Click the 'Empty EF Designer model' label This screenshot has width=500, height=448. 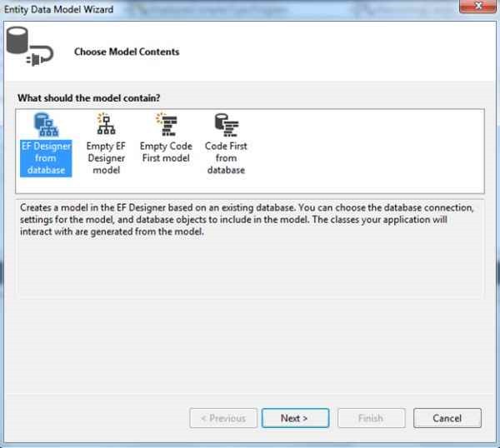(x=106, y=158)
